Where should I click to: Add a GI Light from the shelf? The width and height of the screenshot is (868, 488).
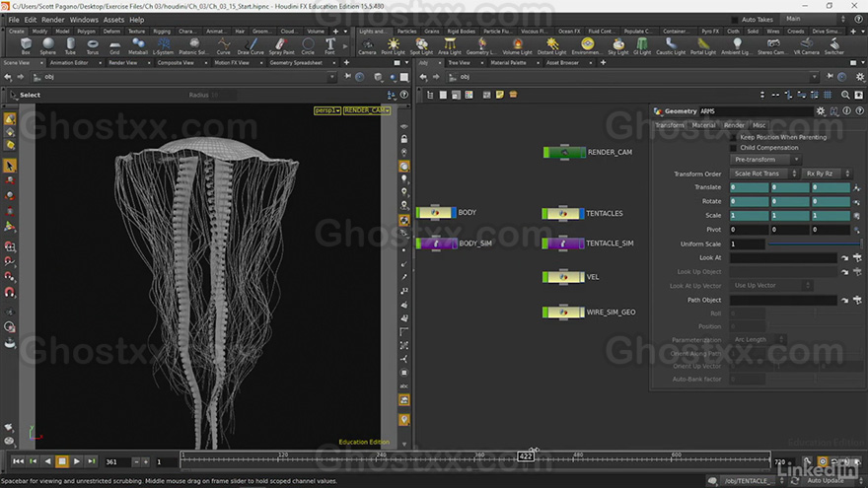coord(642,46)
